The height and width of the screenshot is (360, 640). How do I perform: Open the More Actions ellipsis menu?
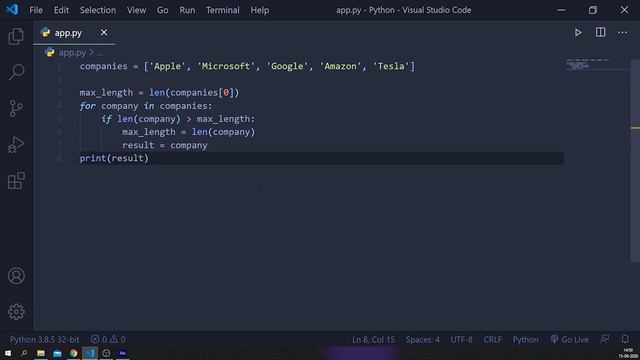point(622,32)
